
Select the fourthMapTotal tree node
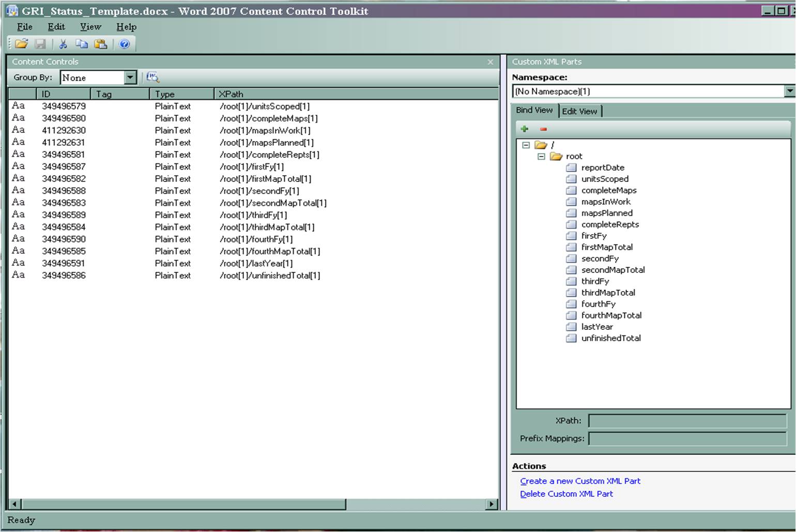pyautogui.click(x=611, y=315)
